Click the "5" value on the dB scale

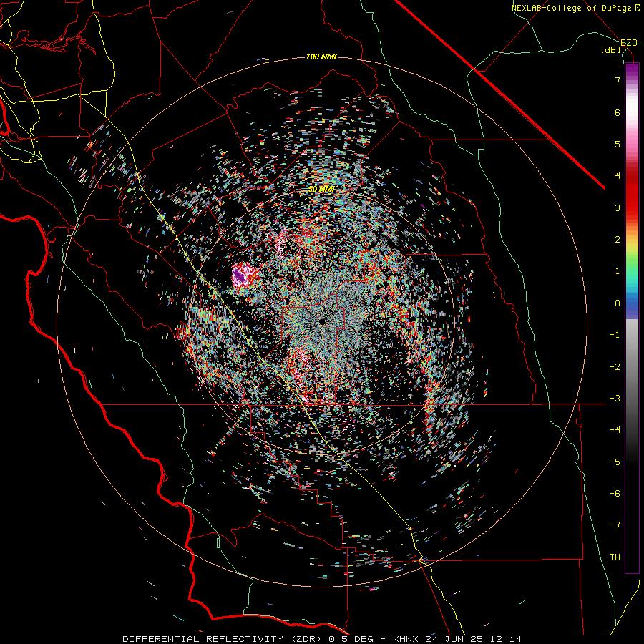(618, 144)
